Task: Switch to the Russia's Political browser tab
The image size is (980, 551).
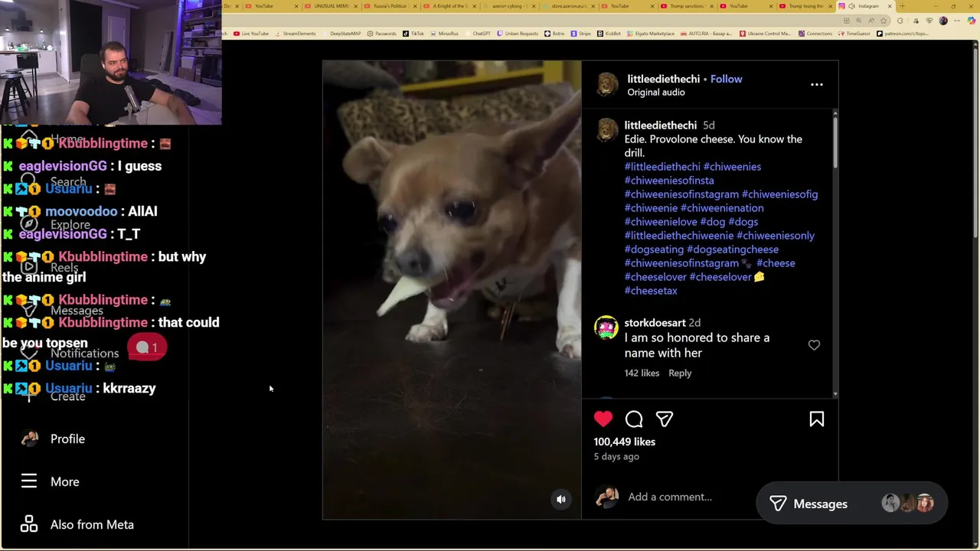Action: (x=390, y=6)
